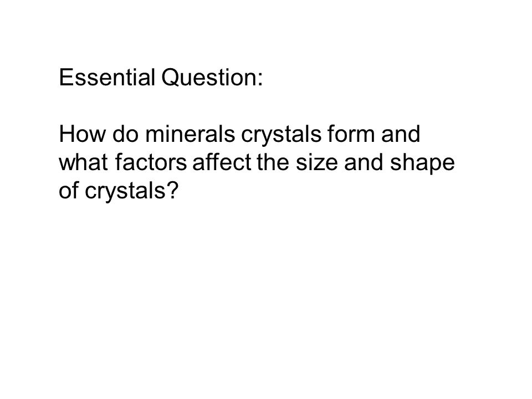Image resolution: width=532 pixels, height=399 pixels.
Task: Click the word "affect"
Action: click(222, 162)
